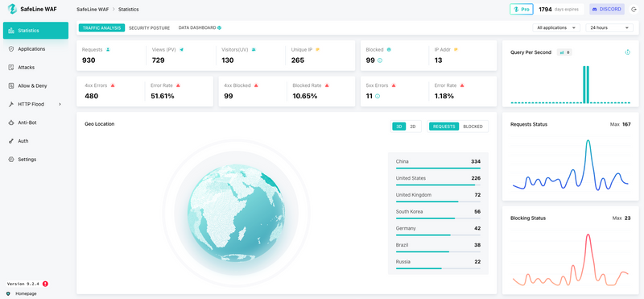Click the United States row progress bar

(438, 185)
